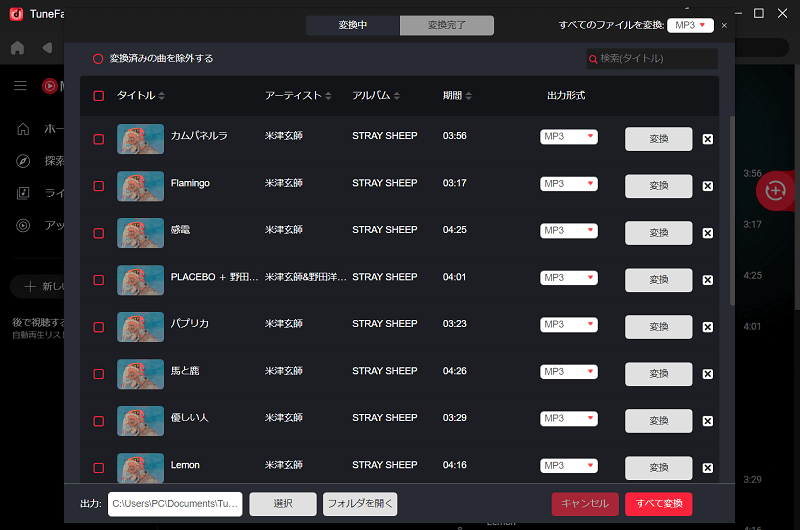
Task: Sort by duration (期間) arrows
Action: click(468, 96)
